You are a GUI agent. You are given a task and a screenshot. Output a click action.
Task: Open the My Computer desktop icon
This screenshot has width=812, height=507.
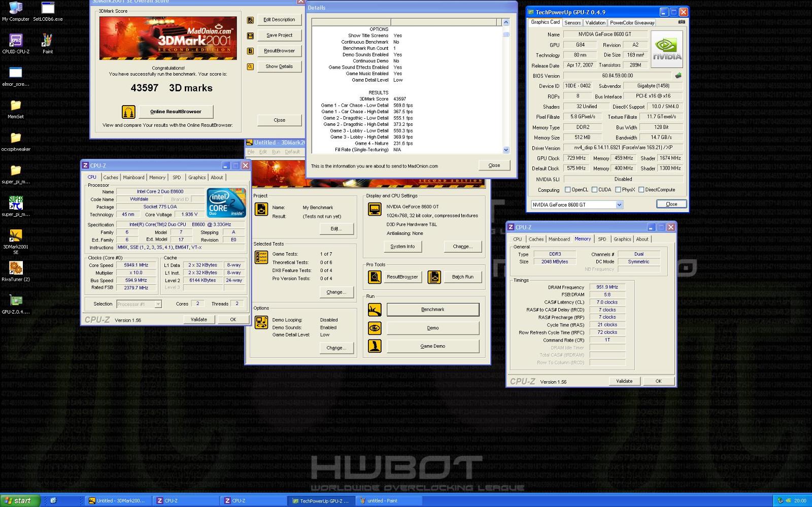[x=16, y=11]
